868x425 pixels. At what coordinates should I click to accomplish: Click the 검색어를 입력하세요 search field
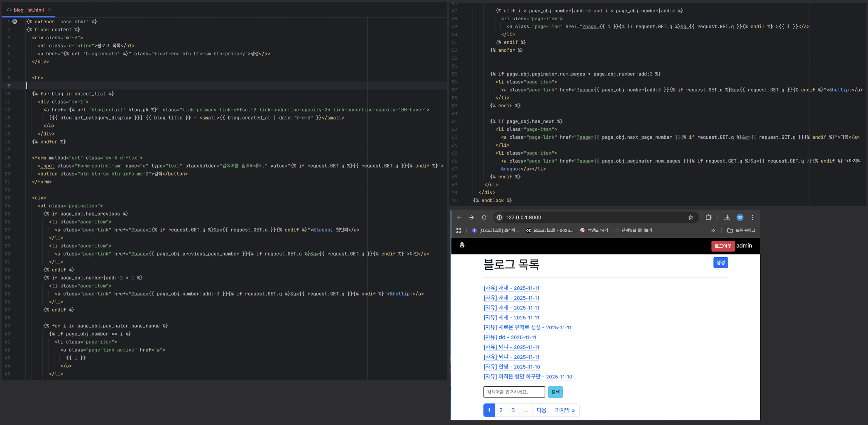coord(514,392)
